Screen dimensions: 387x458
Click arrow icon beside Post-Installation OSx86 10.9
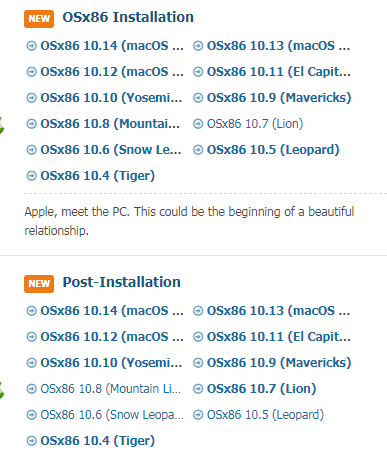198,363
